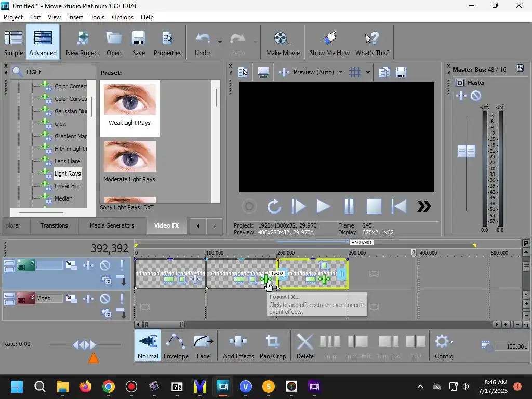Select the Lens Flare effect
The height and width of the screenshot is (399, 532).
coord(67,161)
